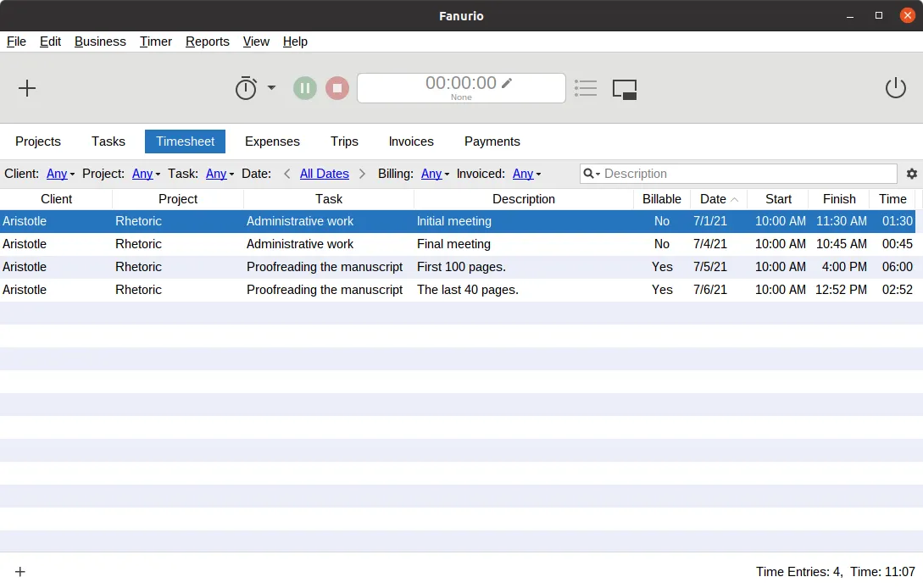Select the 'The last 40 pages.' entry

click(458, 290)
